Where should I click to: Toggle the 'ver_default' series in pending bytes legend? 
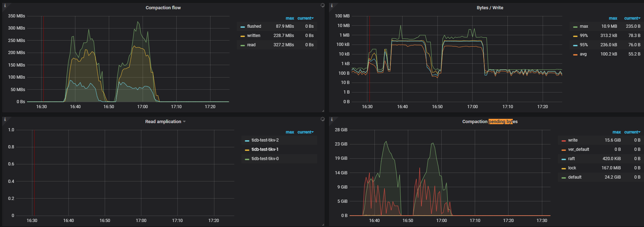pos(578,149)
